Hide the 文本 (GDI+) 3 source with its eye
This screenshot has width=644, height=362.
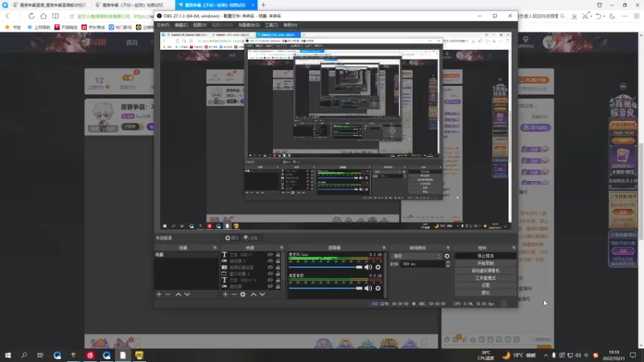pyautogui.click(x=270, y=280)
